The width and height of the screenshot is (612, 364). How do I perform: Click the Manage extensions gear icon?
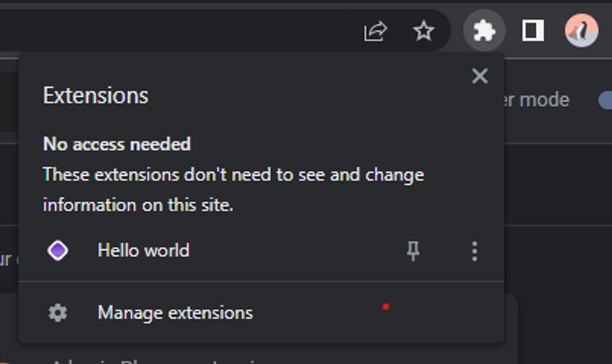(58, 313)
